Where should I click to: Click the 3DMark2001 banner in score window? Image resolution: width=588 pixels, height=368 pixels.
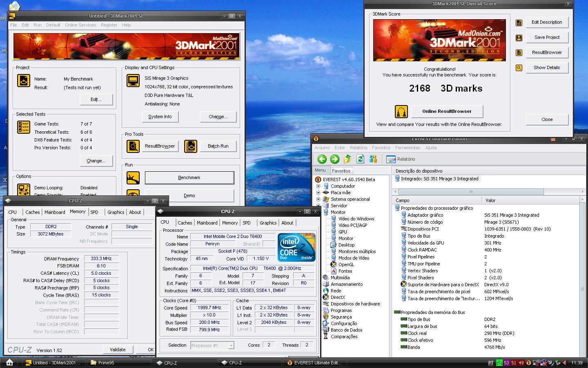click(439, 40)
